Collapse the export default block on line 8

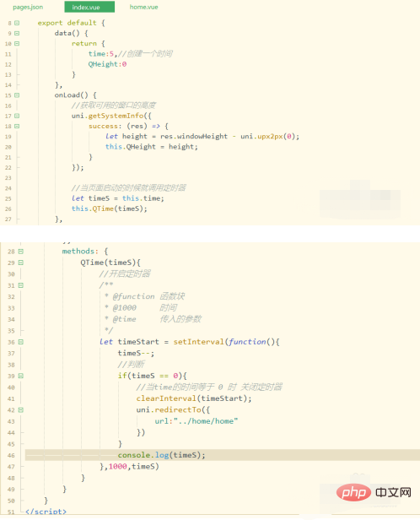(x=17, y=23)
